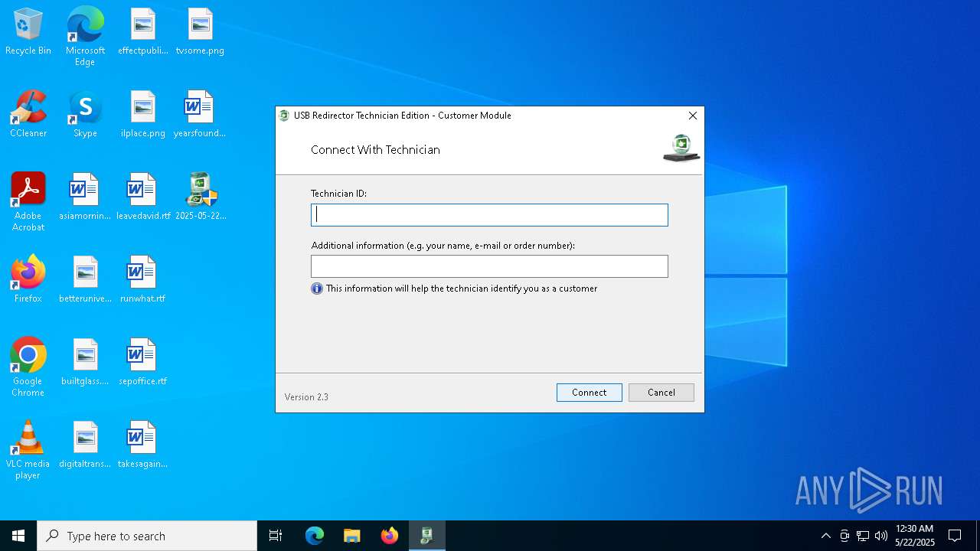
Task: Click the 'Connect With Technician' heading
Action: 375,150
